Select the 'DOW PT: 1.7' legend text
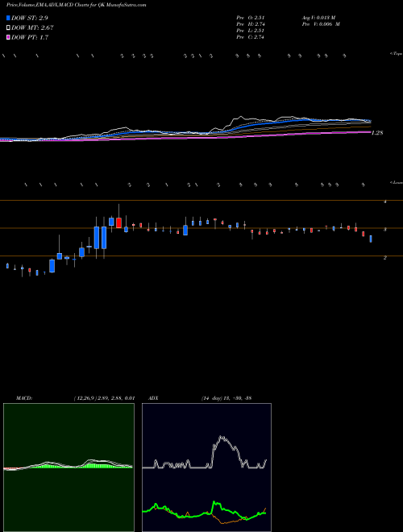Screen dimensions: 403x532 pyautogui.click(x=30, y=38)
